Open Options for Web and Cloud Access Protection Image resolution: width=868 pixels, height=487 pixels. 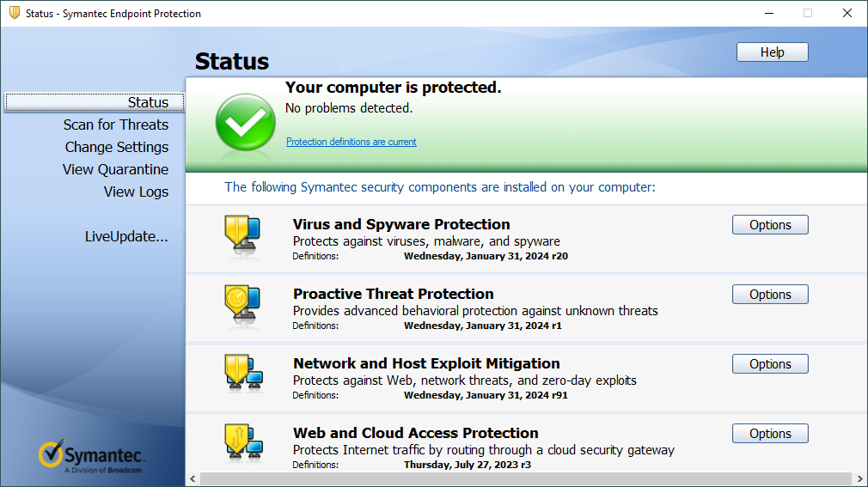pyautogui.click(x=770, y=434)
